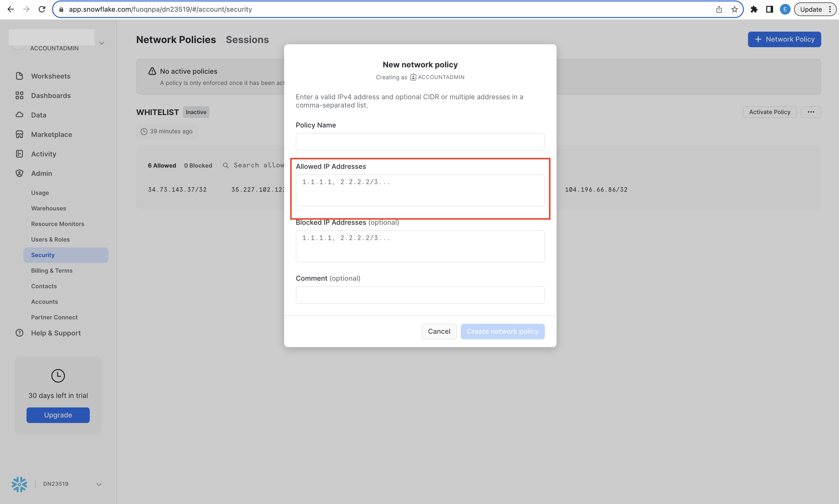The height and width of the screenshot is (504, 839).
Task: Open Accounts in the sidebar
Action: pyautogui.click(x=45, y=302)
